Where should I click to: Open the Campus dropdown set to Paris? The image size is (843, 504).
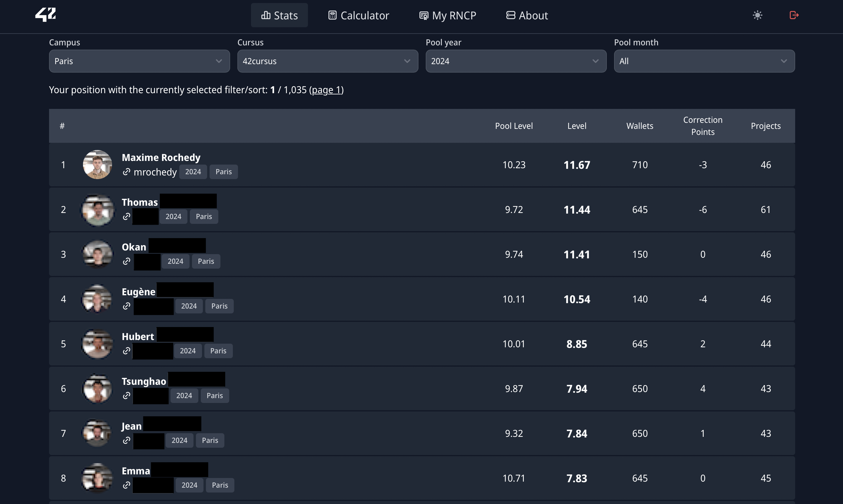pos(139,61)
